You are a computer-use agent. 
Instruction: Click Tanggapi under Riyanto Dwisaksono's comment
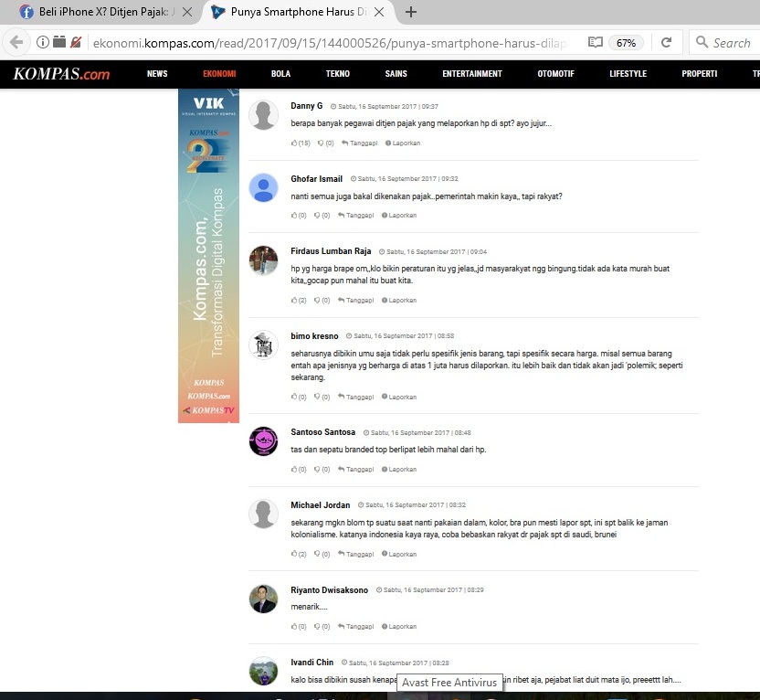tap(356, 627)
